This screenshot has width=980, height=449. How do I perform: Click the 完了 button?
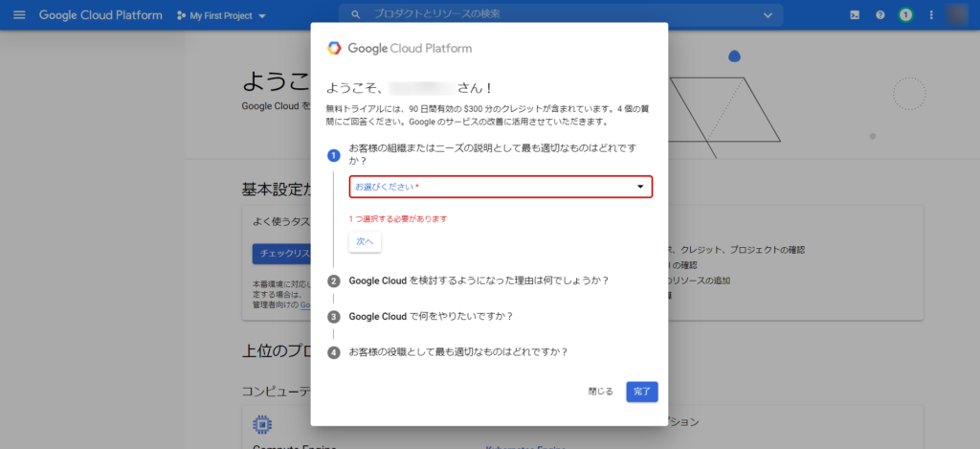(x=642, y=392)
